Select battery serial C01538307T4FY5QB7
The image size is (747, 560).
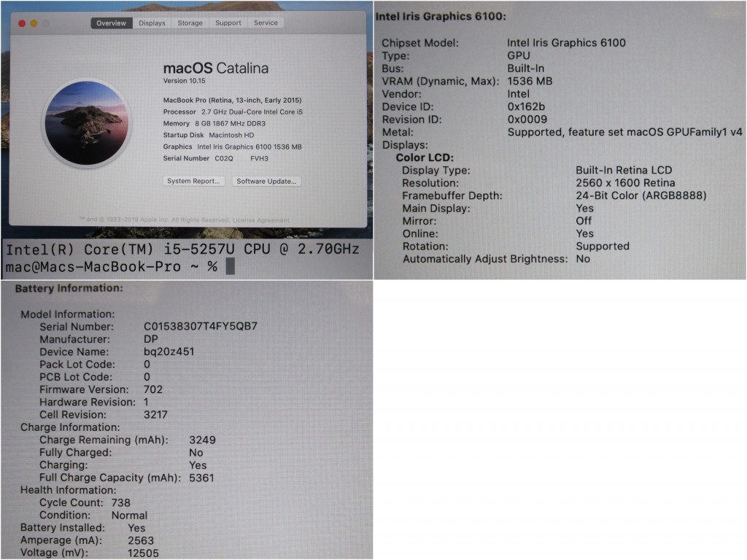point(201,327)
